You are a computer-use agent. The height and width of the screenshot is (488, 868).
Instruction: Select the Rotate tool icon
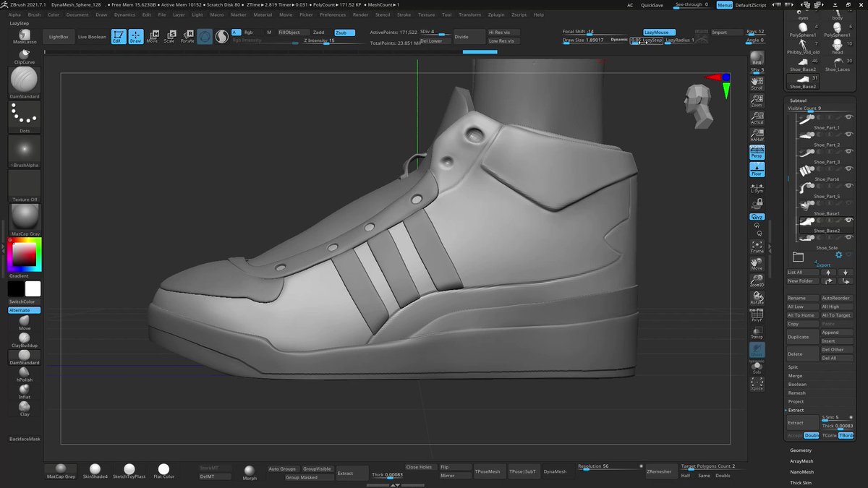pos(187,36)
